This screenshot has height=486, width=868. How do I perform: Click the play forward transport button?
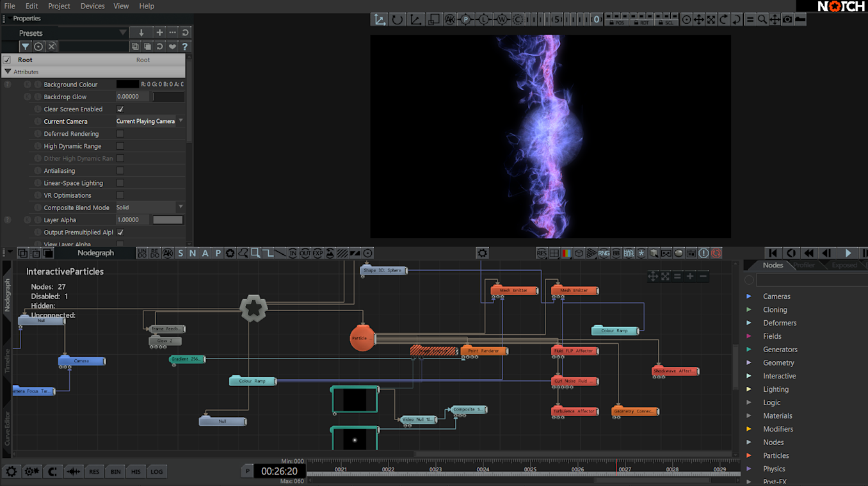pyautogui.click(x=849, y=254)
